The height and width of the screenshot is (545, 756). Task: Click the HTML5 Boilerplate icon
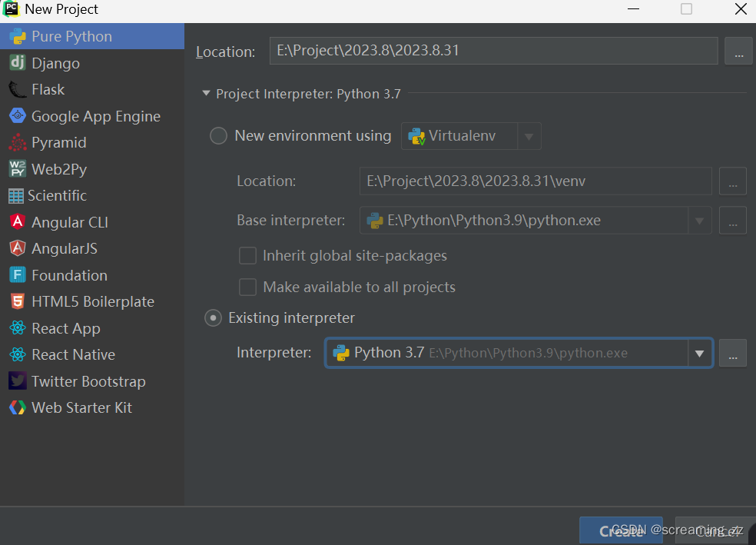[x=18, y=301]
